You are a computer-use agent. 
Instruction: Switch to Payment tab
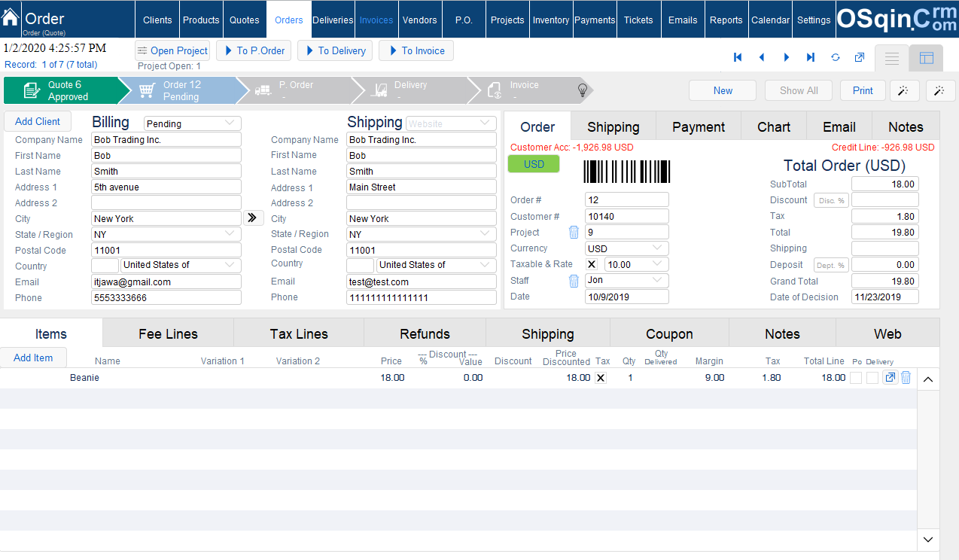pyautogui.click(x=699, y=126)
